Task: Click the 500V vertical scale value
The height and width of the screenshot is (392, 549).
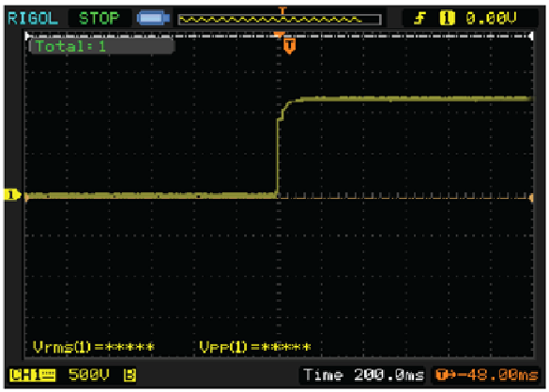Action: (x=88, y=375)
